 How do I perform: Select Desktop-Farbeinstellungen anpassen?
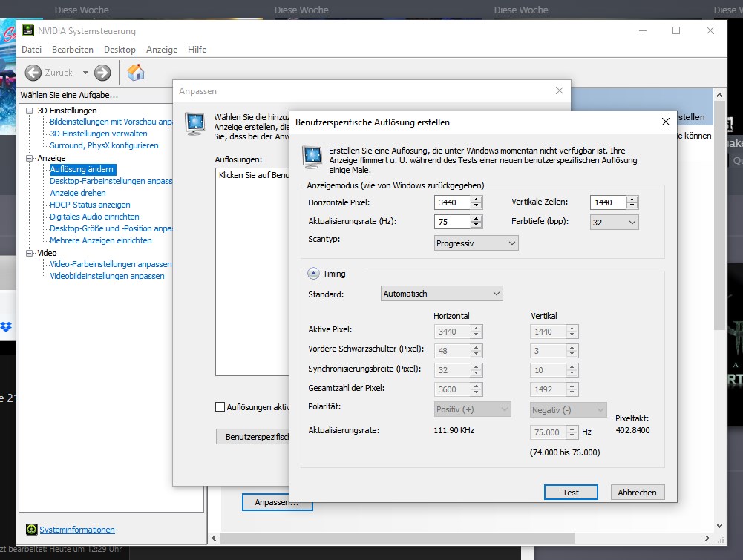click(x=111, y=181)
